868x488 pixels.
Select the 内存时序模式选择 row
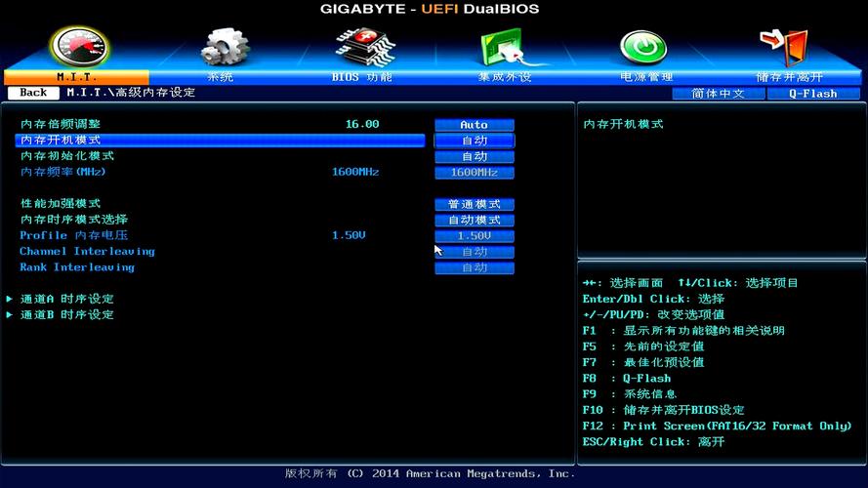pyautogui.click(x=220, y=220)
